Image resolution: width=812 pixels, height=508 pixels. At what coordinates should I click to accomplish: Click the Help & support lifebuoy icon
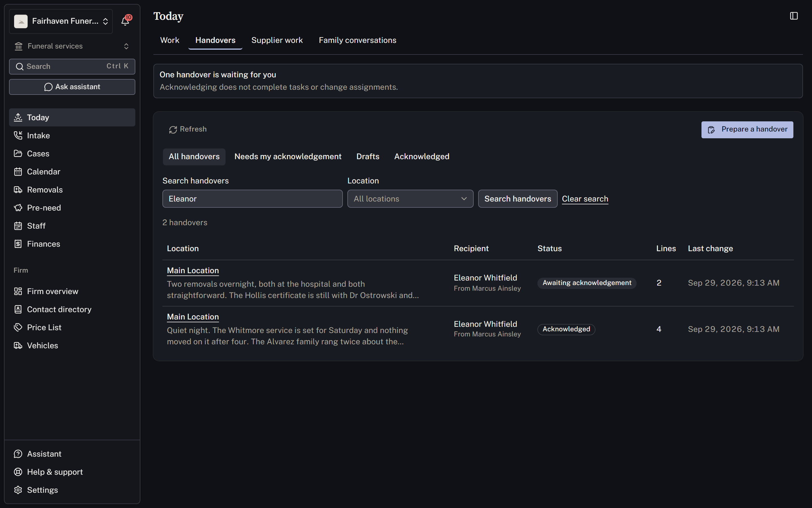[x=18, y=472]
